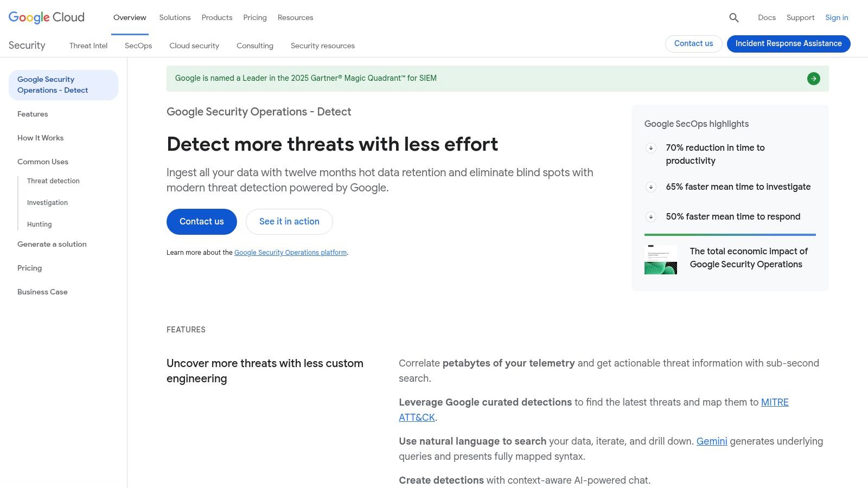Image resolution: width=868 pixels, height=488 pixels.
Task: Jump to Features in sidebar
Action: tap(33, 114)
